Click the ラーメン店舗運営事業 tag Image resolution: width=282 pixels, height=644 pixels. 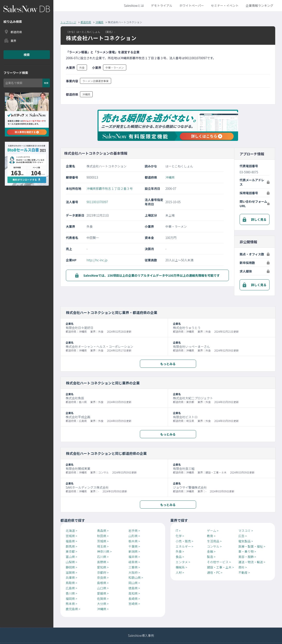click(95, 81)
